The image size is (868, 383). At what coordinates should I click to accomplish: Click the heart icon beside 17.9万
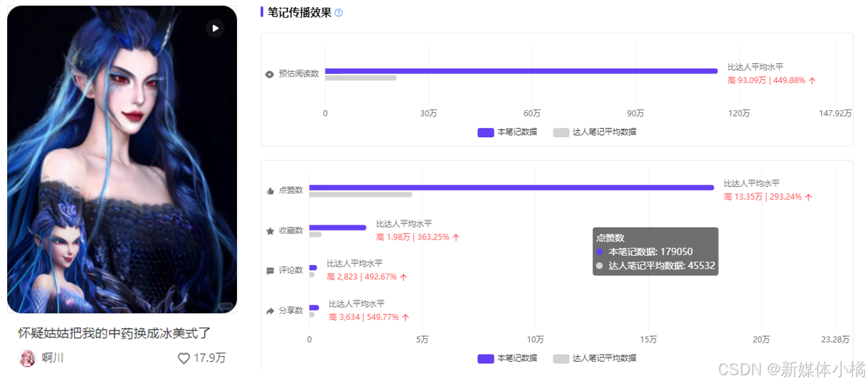184,358
